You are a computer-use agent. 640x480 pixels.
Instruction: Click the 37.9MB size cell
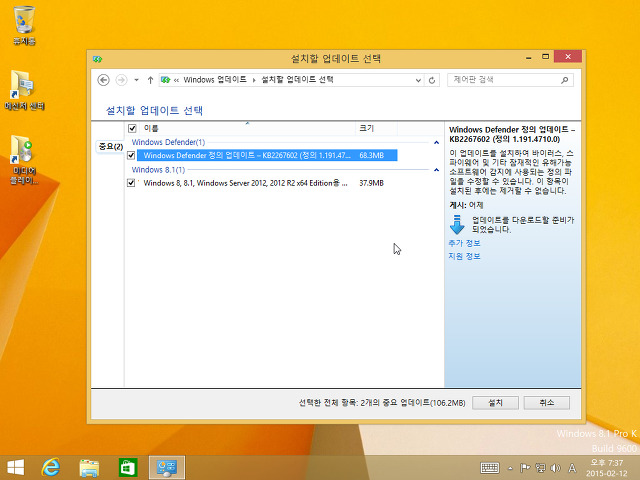click(371, 183)
